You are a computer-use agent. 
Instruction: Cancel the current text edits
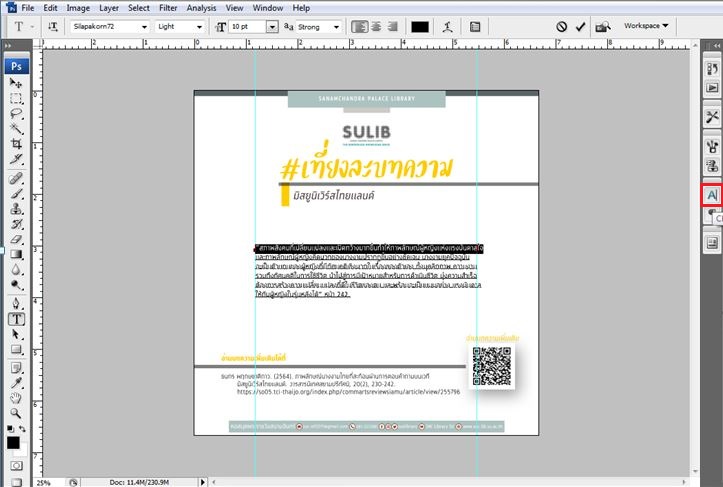(561, 27)
